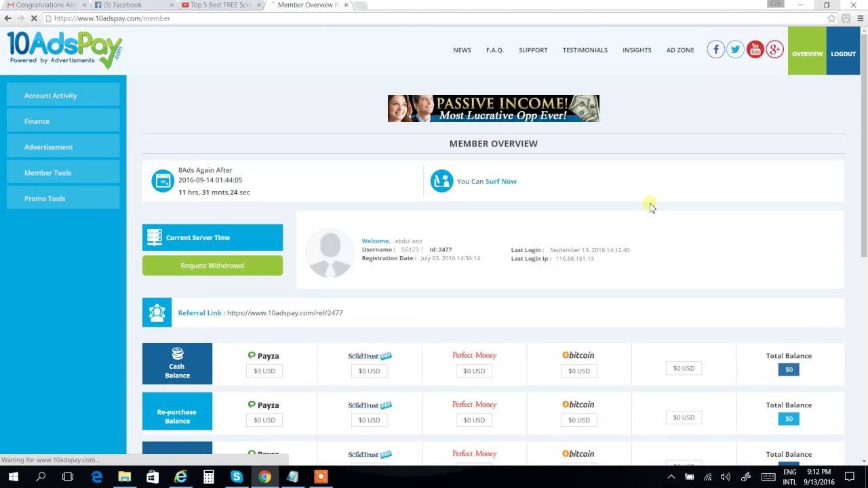Open File Explorer from the taskbar
The image size is (868, 488).
point(125,476)
